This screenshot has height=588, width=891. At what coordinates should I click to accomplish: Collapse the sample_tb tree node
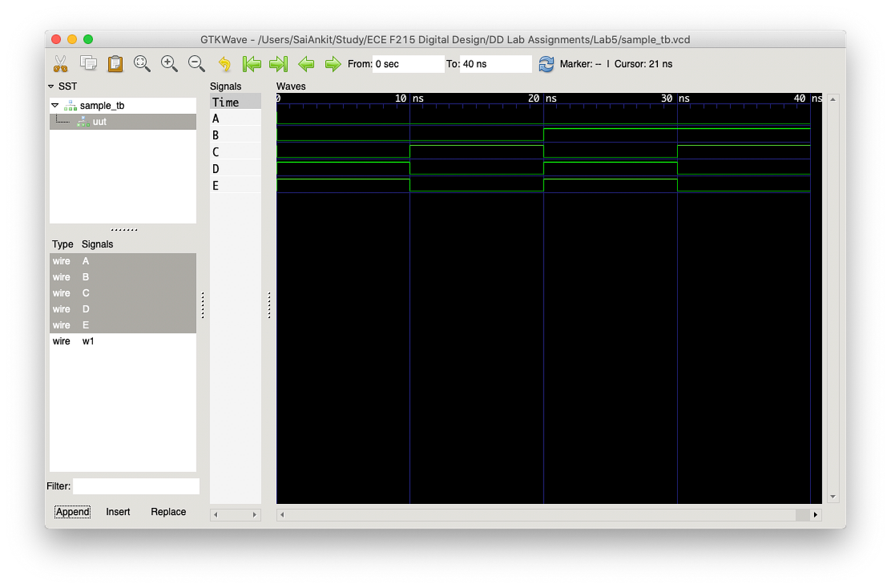coord(54,106)
